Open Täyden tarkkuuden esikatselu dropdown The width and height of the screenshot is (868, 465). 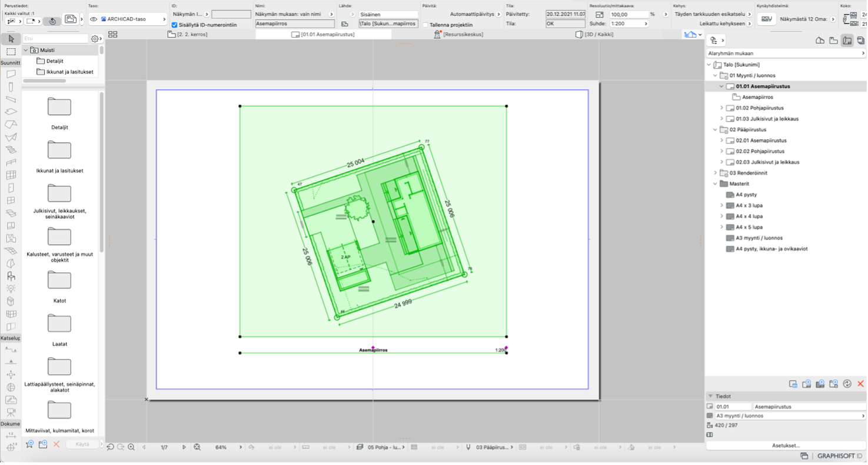point(749,14)
